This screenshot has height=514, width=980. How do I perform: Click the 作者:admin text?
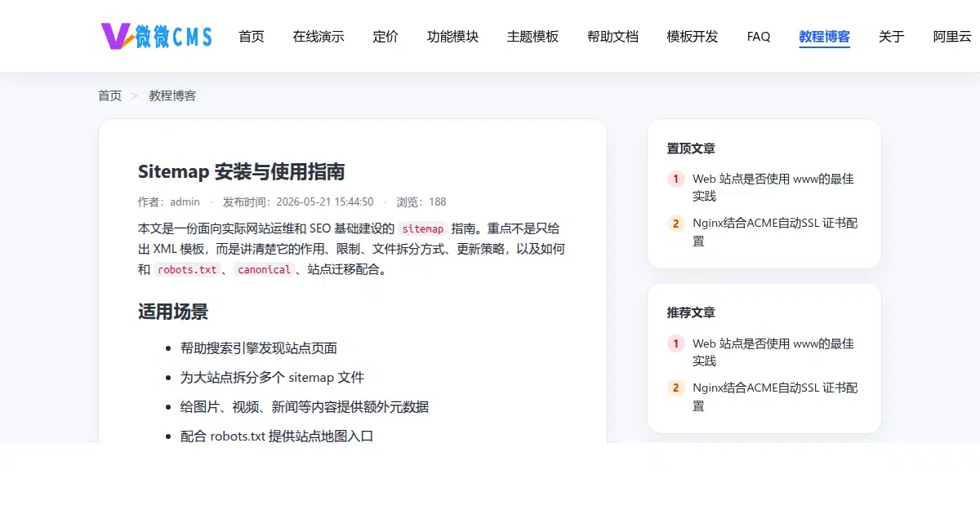tap(169, 202)
